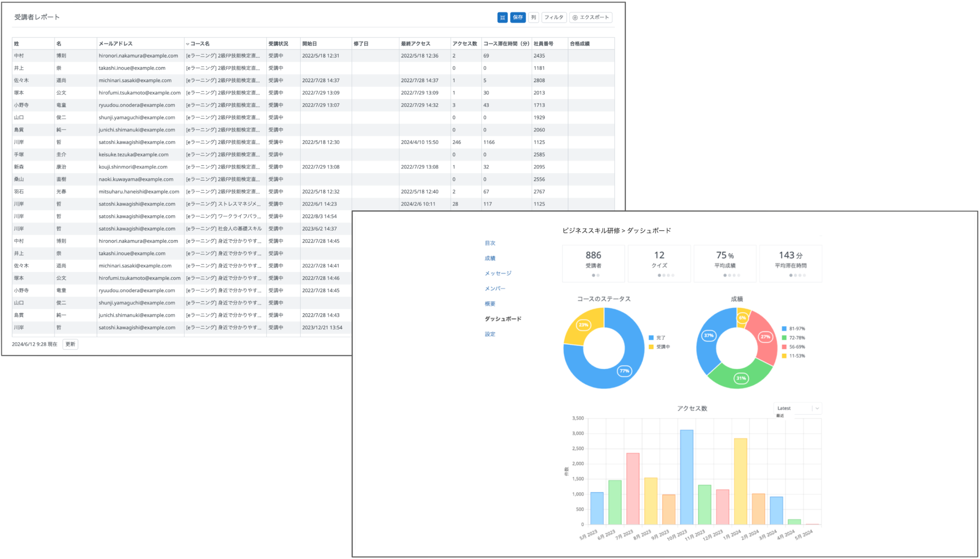Open the Latest period dropdown

(x=797, y=408)
